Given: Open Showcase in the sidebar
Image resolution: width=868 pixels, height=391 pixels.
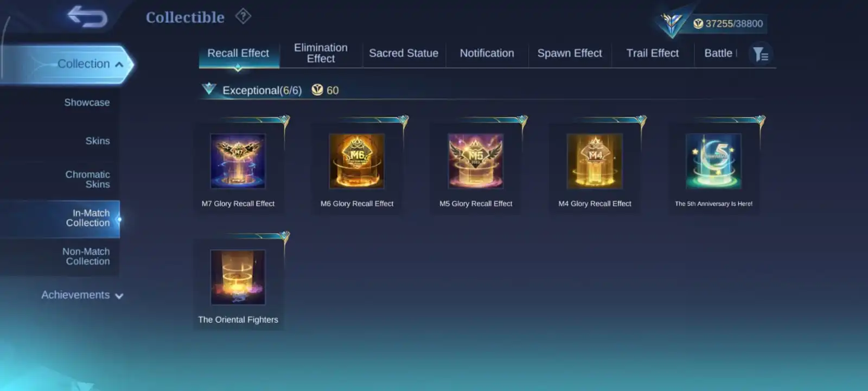Looking at the screenshot, I should click(x=87, y=103).
